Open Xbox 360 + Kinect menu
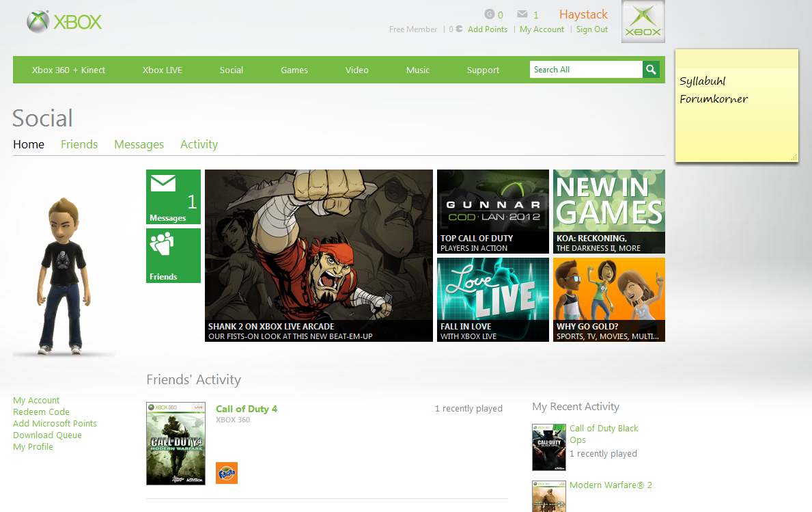812x512 pixels. [68, 70]
